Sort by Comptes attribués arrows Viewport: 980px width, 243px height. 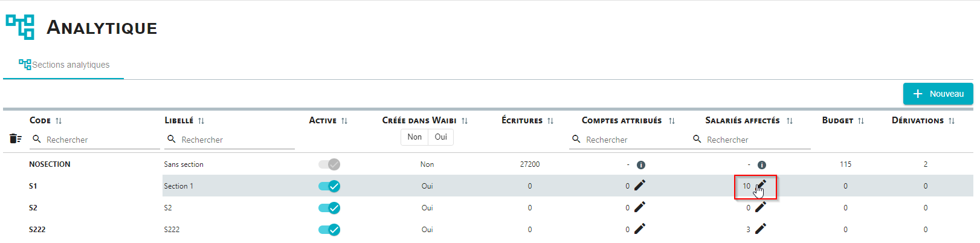click(x=672, y=121)
